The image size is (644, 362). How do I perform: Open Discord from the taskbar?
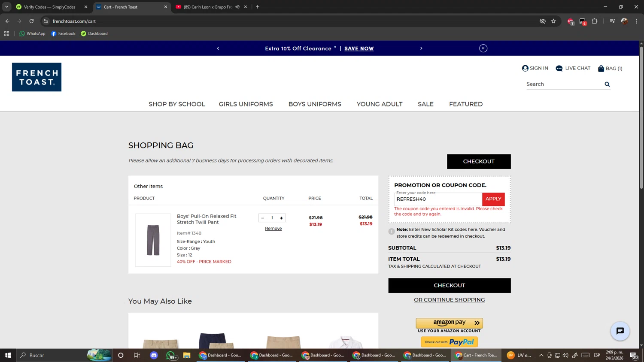pyautogui.click(x=154, y=355)
